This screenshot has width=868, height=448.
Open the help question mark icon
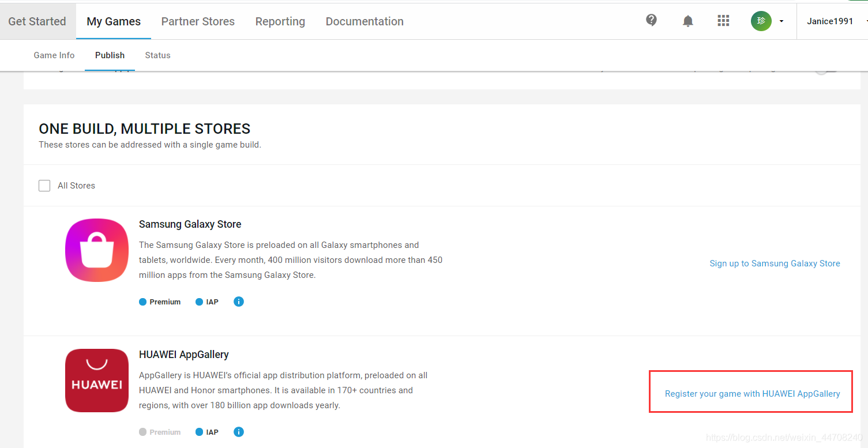click(x=651, y=21)
